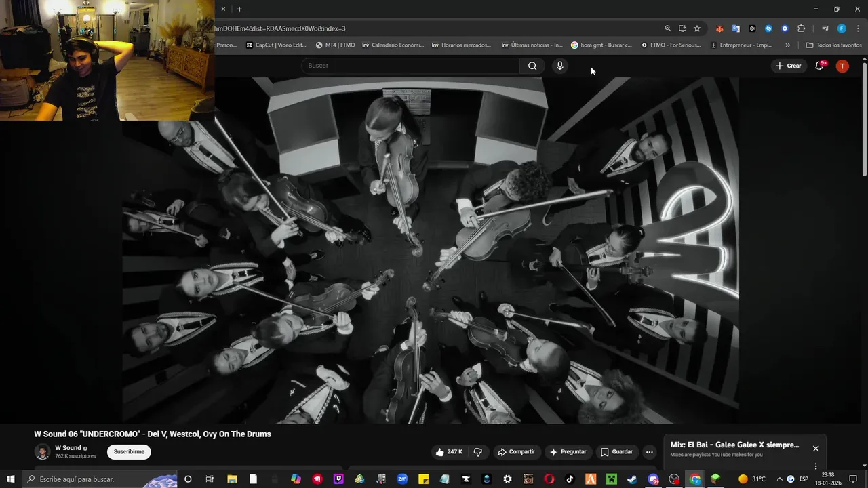
Task: Click the Crear button
Action: (789, 66)
